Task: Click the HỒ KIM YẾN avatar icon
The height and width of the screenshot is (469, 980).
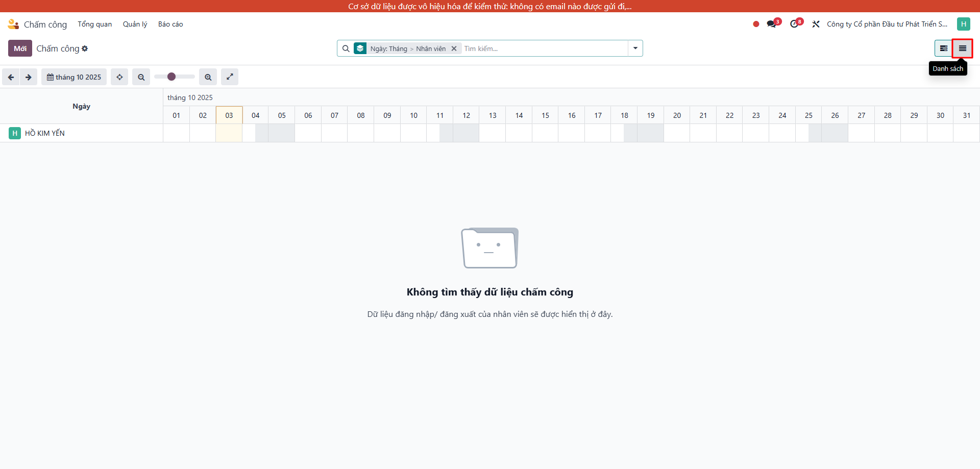Action: coord(15,133)
